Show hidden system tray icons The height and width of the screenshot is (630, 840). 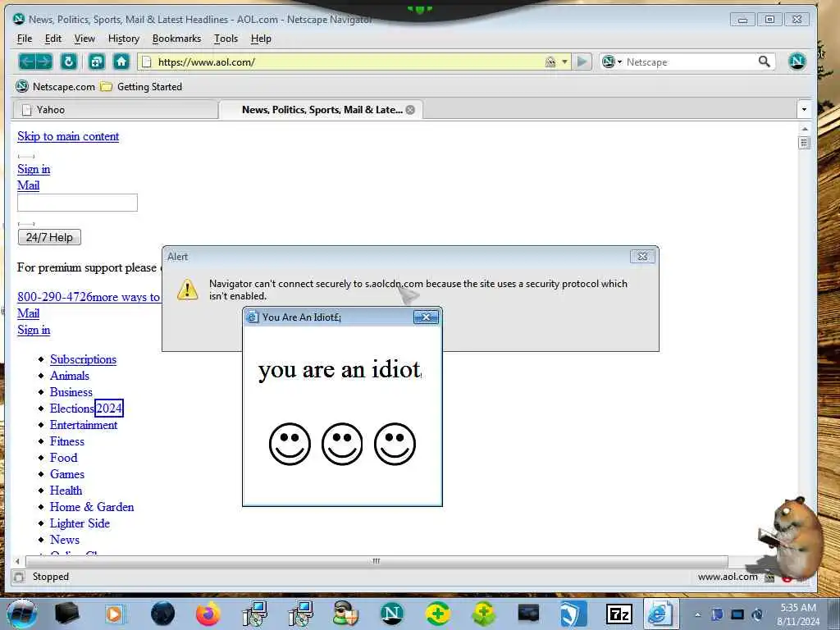pyautogui.click(x=698, y=614)
